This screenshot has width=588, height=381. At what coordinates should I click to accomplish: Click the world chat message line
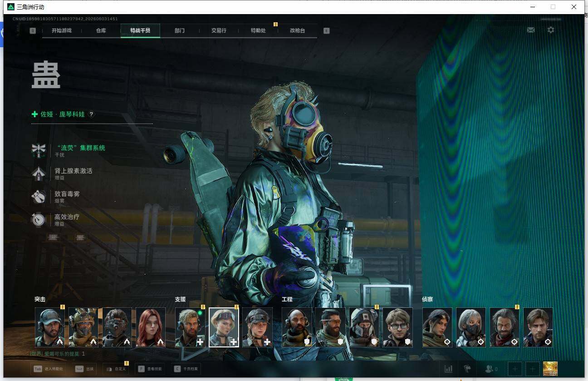(58, 354)
